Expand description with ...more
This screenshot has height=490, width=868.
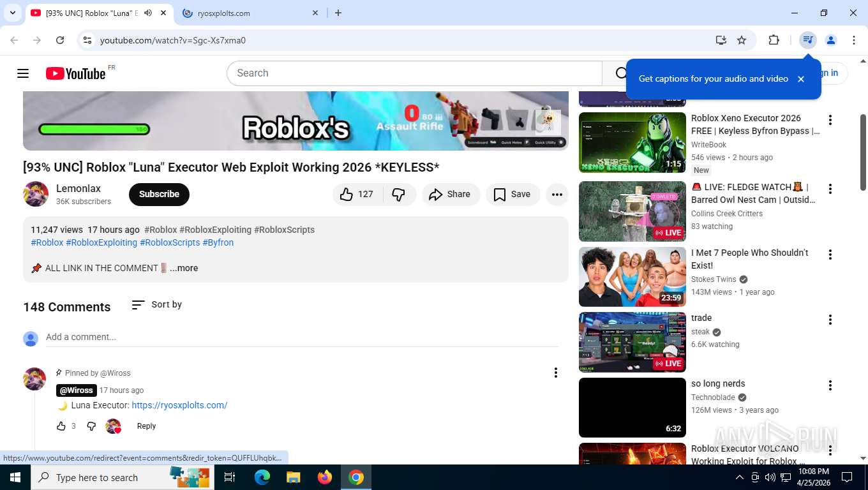(184, 268)
